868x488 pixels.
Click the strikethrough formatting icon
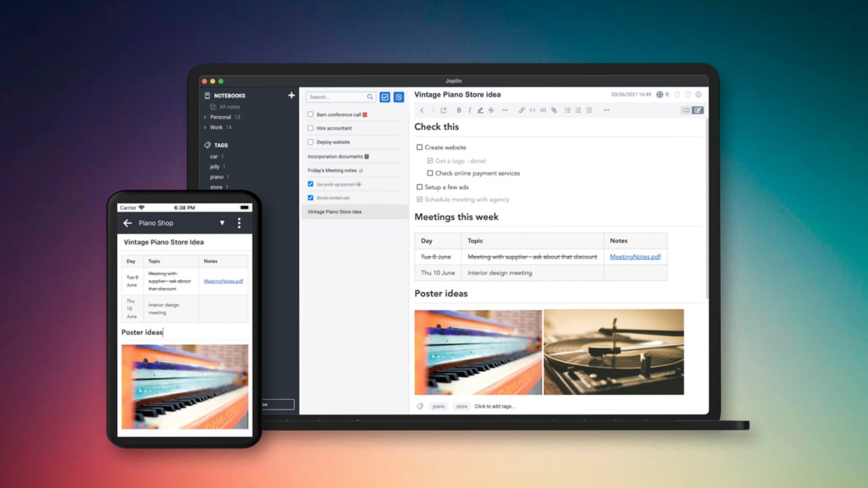(491, 110)
